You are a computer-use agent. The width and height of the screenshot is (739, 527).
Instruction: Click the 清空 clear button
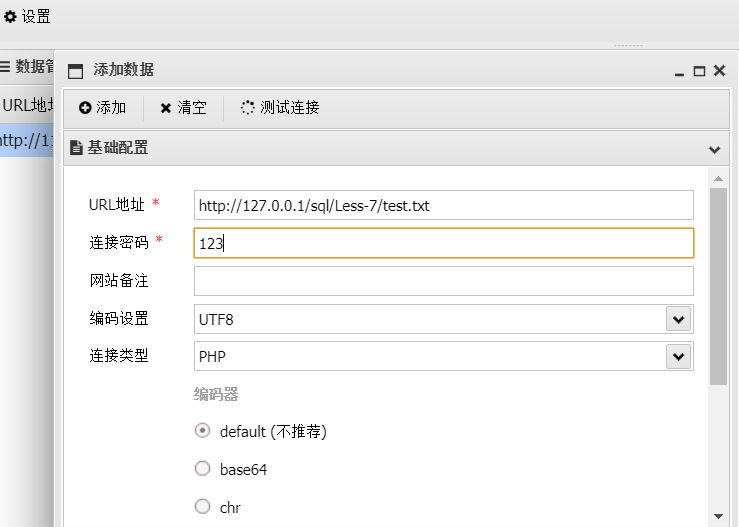pos(183,107)
